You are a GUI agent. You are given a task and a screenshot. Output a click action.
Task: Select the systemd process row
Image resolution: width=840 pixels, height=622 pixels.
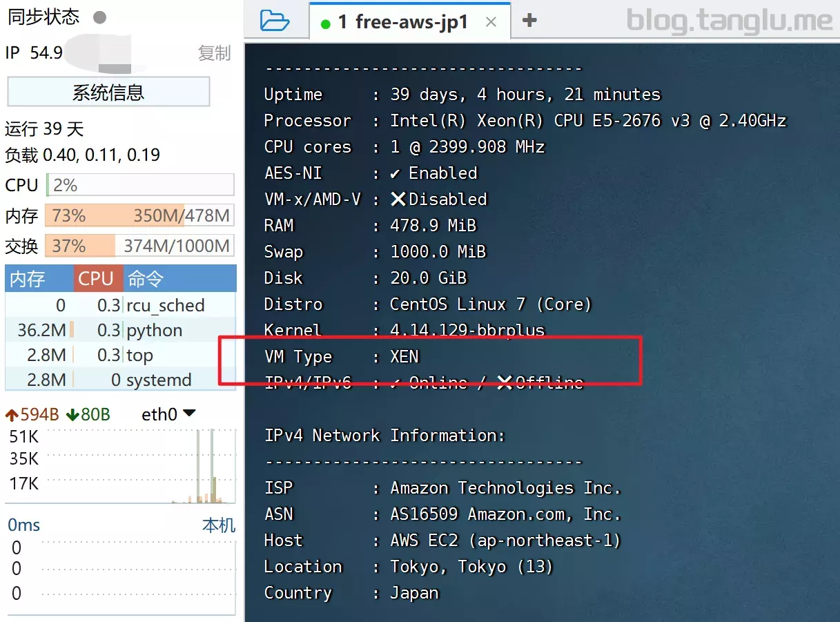[x=120, y=380]
